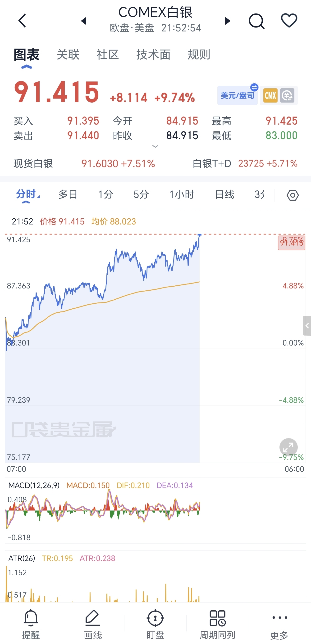This screenshot has width=311, height=644.
Task: Toggle the 美元/盎司 unit switch
Action: (x=238, y=95)
